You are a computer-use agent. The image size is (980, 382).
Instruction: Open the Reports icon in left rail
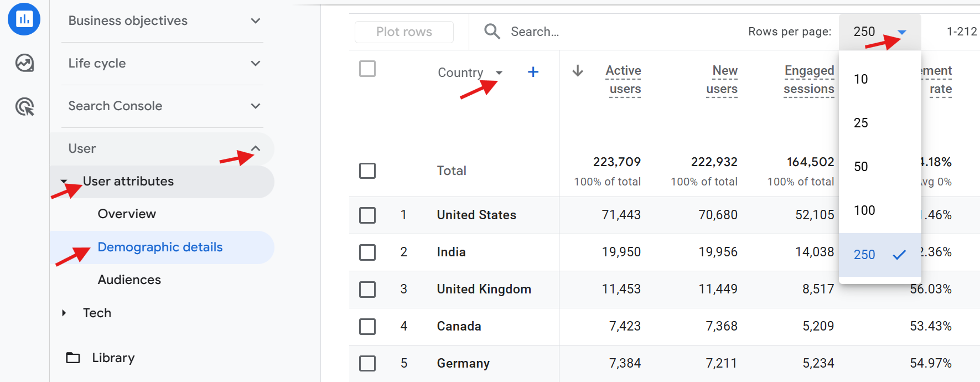[24, 19]
